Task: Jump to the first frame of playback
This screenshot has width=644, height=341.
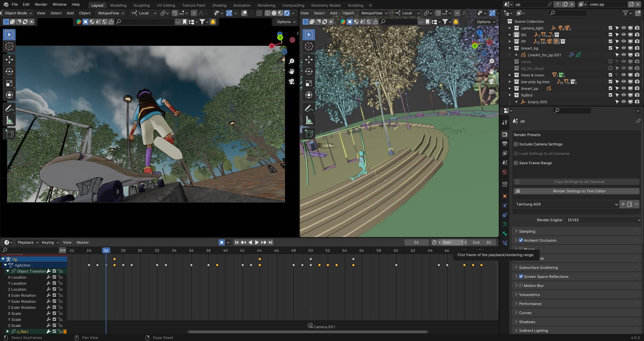Action: (236, 242)
